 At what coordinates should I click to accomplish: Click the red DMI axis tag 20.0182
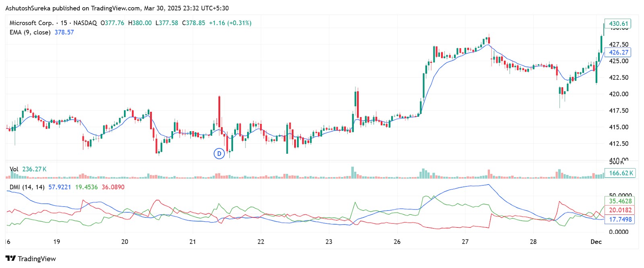point(620,210)
